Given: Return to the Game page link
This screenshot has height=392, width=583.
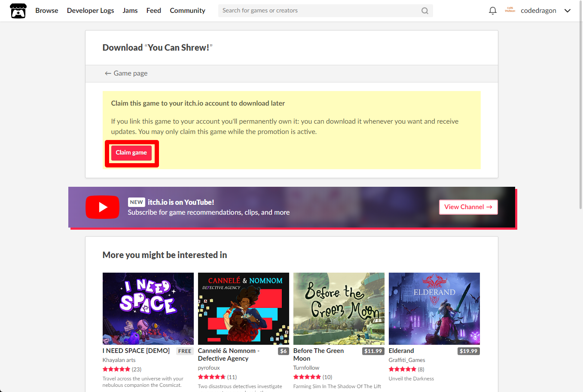Looking at the screenshot, I should coord(126,73).
